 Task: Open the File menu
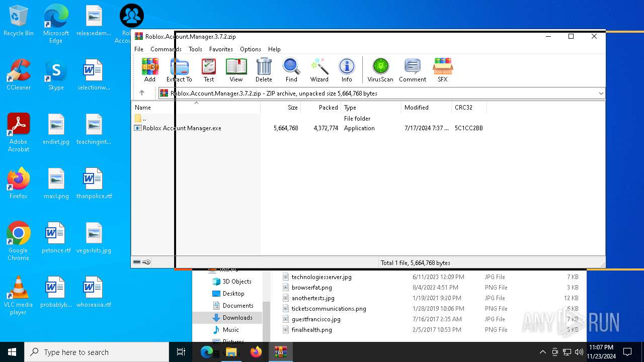pyautogui.click(x=139, y=49)
